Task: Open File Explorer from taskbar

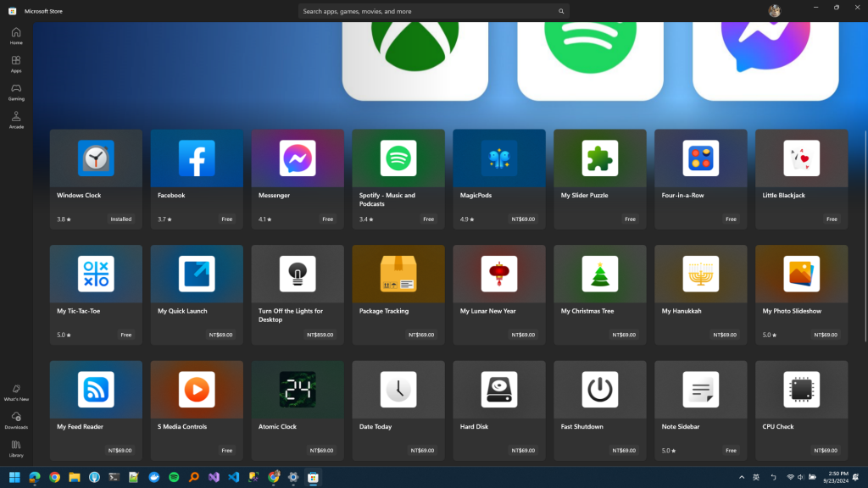Action: [75, 477]
